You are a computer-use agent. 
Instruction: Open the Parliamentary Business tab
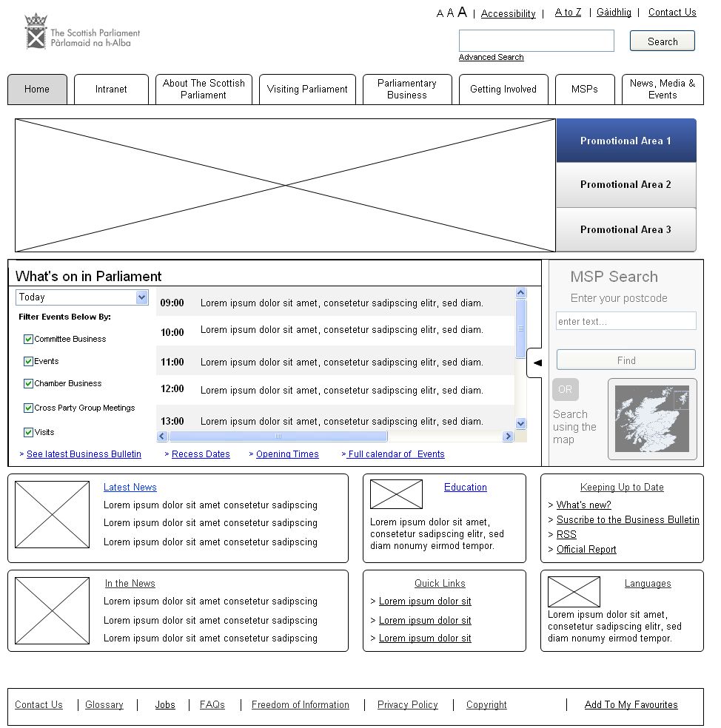point(406,90)
